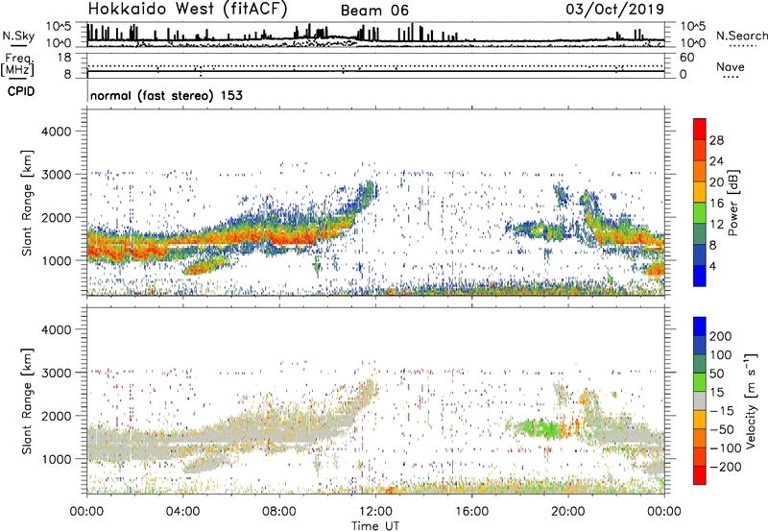The image size is (768, 532).
Task: Click the 'N.Sky' legend label
Action: [18, 36]
